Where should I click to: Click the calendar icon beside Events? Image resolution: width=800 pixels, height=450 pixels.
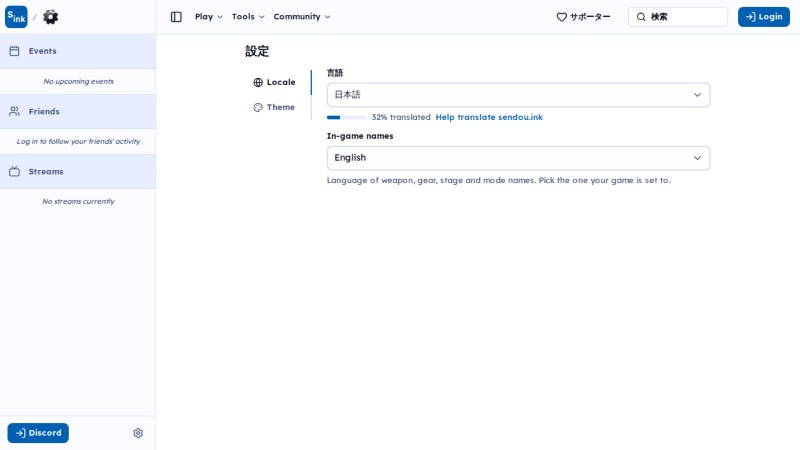tap(14, 51)
